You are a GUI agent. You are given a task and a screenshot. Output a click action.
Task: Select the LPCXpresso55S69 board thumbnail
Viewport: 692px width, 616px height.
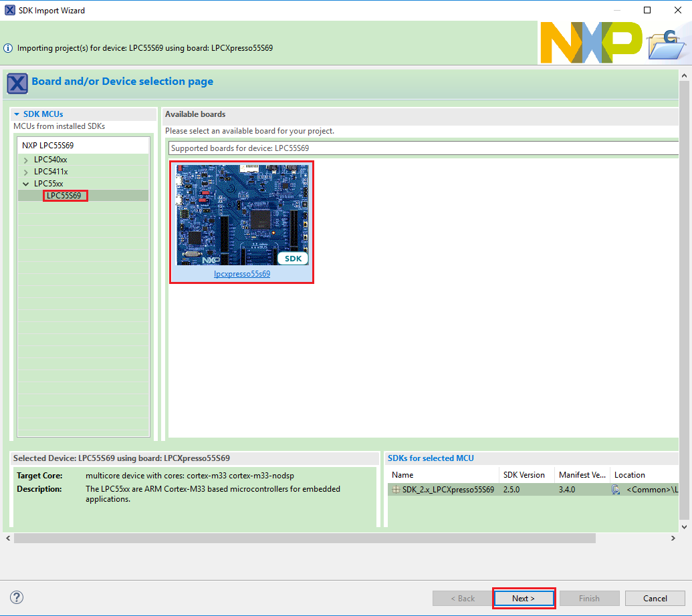pyautogui.click(x=242, y=215)
